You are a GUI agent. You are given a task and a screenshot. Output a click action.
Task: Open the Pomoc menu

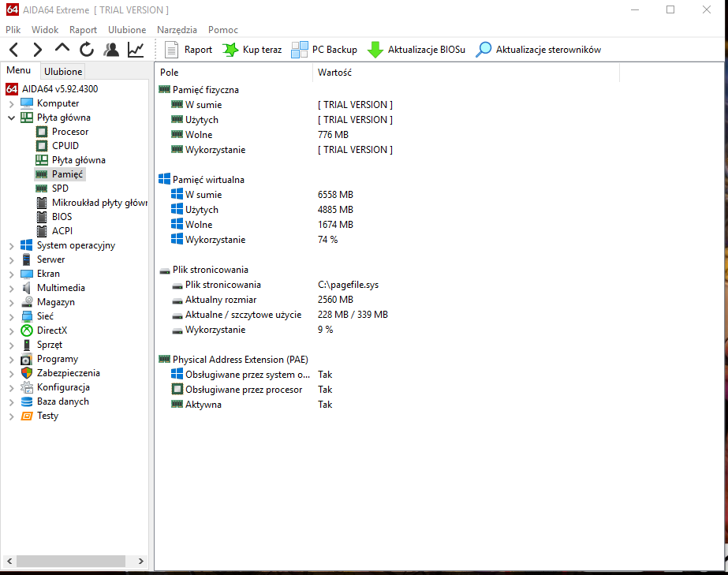[223, 30]
